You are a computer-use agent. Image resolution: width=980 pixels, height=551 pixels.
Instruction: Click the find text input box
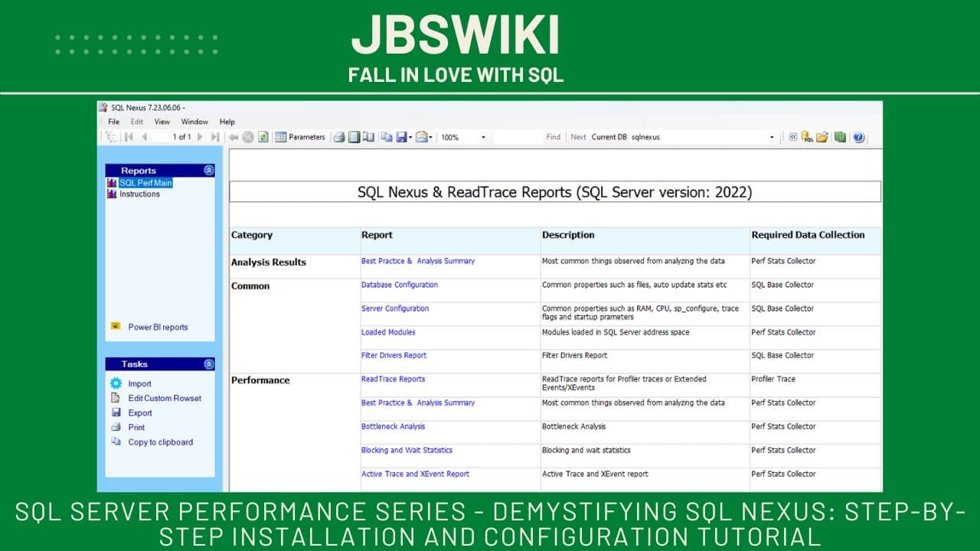[x=518, y=137]
